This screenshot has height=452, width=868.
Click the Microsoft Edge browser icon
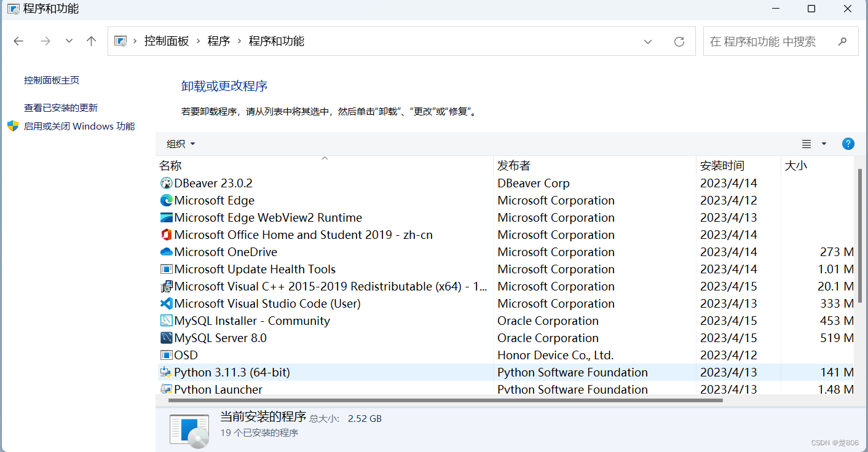166,200
